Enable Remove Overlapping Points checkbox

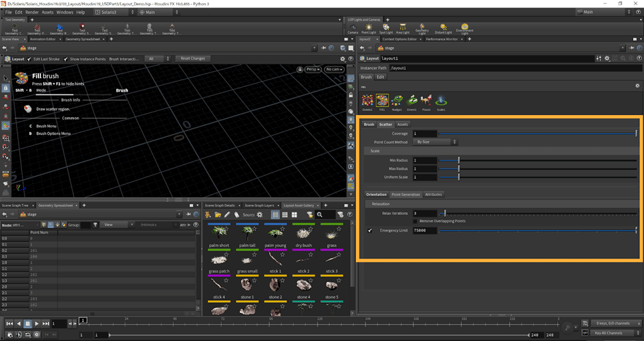coord(414,221)
